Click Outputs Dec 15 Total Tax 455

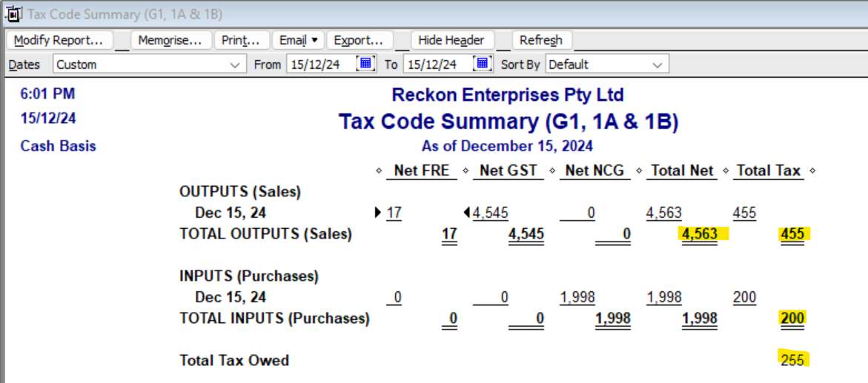click(744, 213)
